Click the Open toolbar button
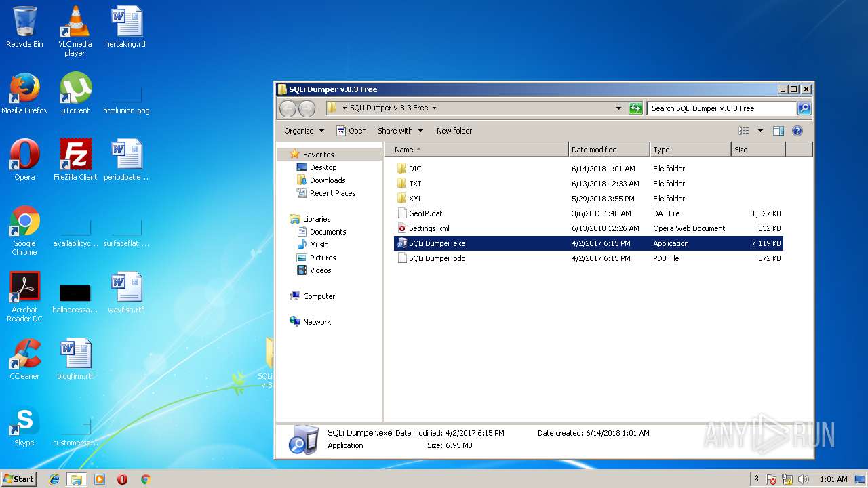 click(351, 131)
